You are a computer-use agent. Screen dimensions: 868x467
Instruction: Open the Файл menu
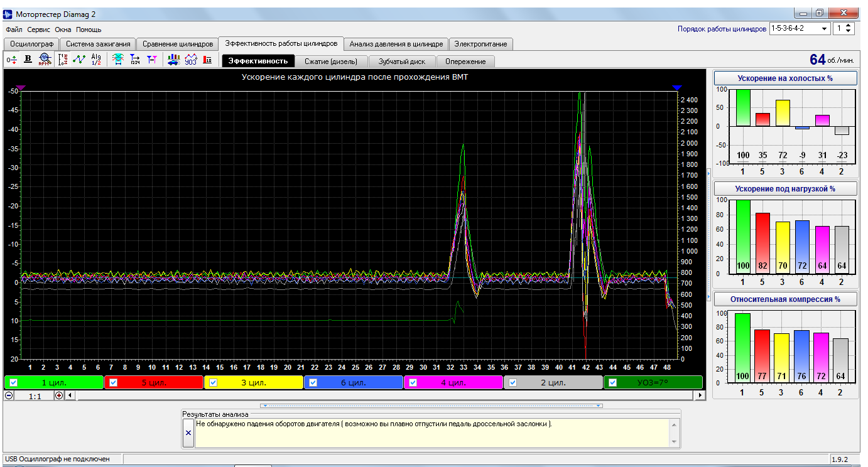pyautogui.click(x=14, y=30)
